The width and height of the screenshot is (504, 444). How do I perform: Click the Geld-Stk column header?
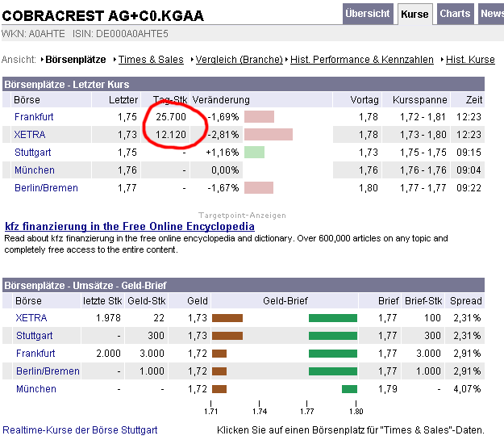tap(147, 301)
